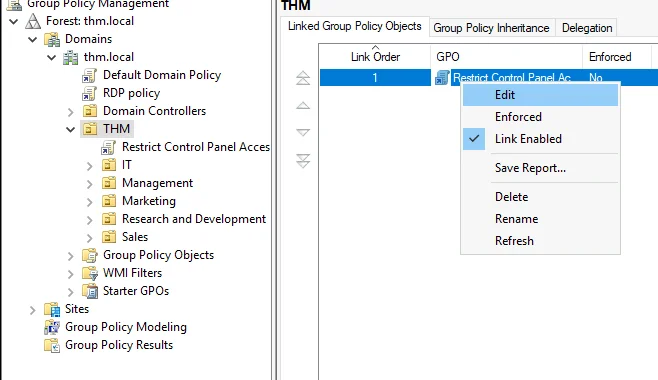Click the RDP policy GPO icon
The width and height of the screenshot is (658, 380).
point(89,94)
